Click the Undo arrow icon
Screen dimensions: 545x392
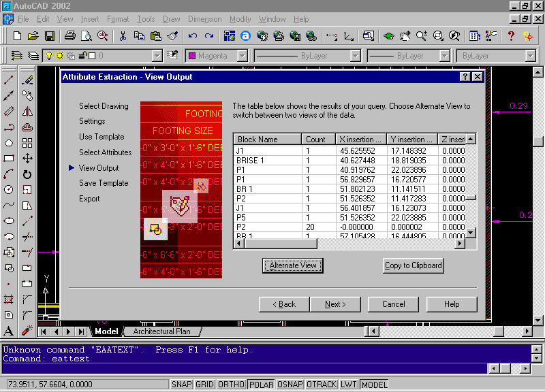193,36
